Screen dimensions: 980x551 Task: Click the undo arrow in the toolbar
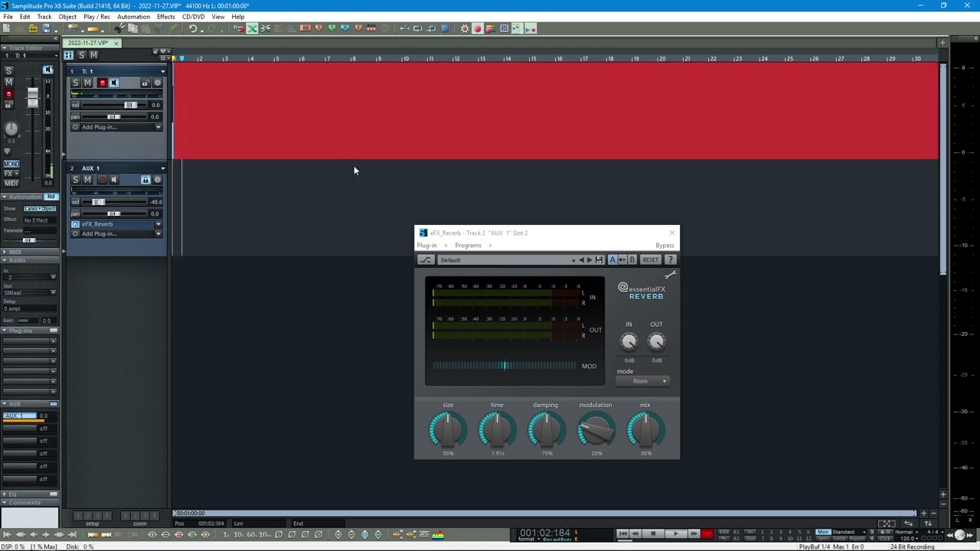coord(193,28)
